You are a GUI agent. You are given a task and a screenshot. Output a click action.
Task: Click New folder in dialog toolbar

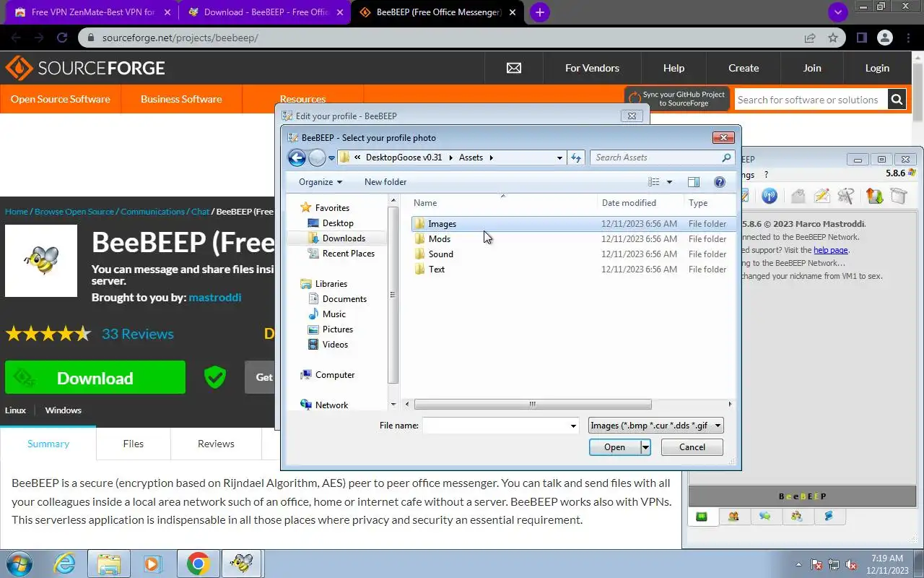coord(385,182)
